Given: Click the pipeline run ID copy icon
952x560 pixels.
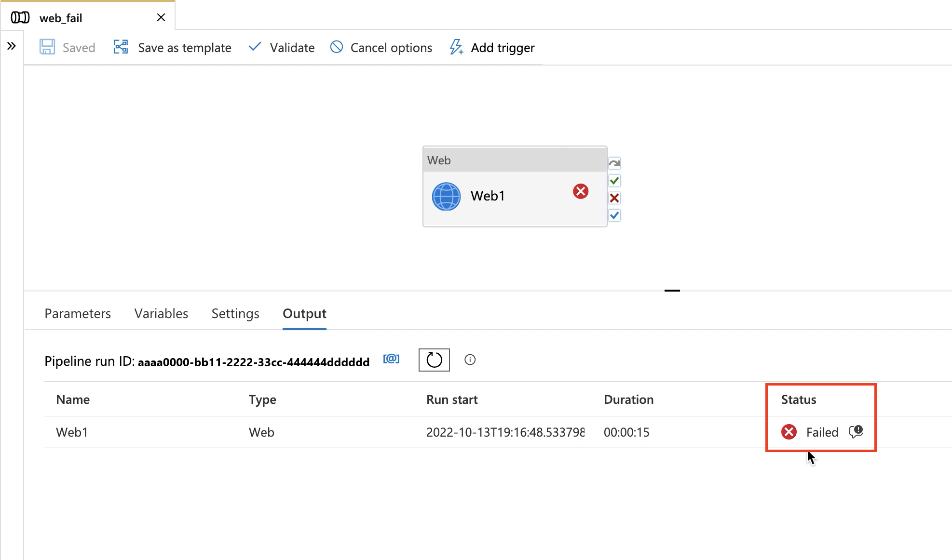Looking at the screenshot, I should [x=392, y=360].
